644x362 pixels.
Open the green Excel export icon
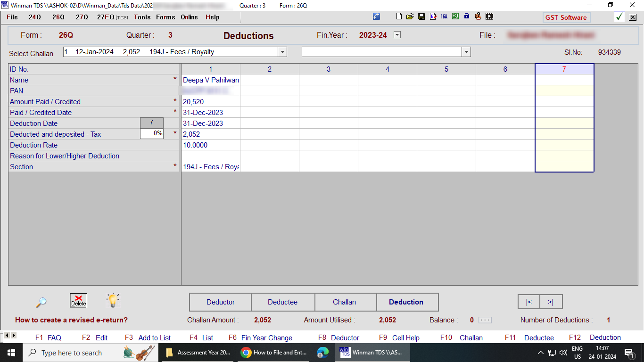(455, 16)
